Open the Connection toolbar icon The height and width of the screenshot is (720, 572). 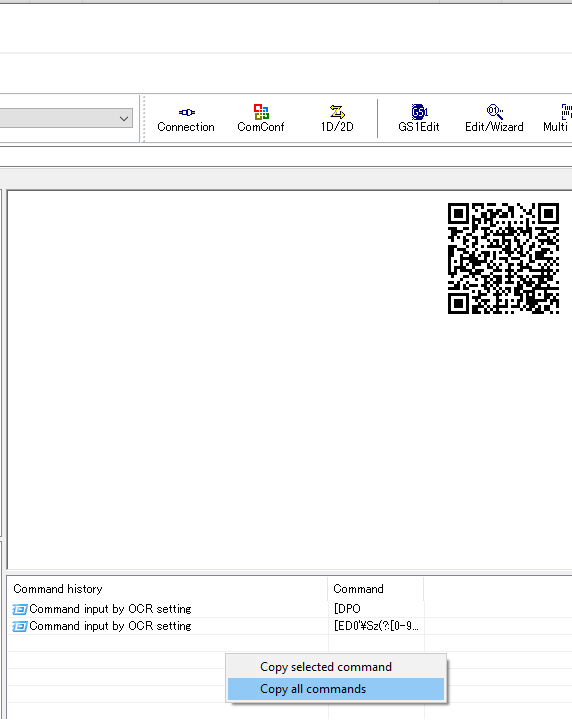tap(185, 119)
